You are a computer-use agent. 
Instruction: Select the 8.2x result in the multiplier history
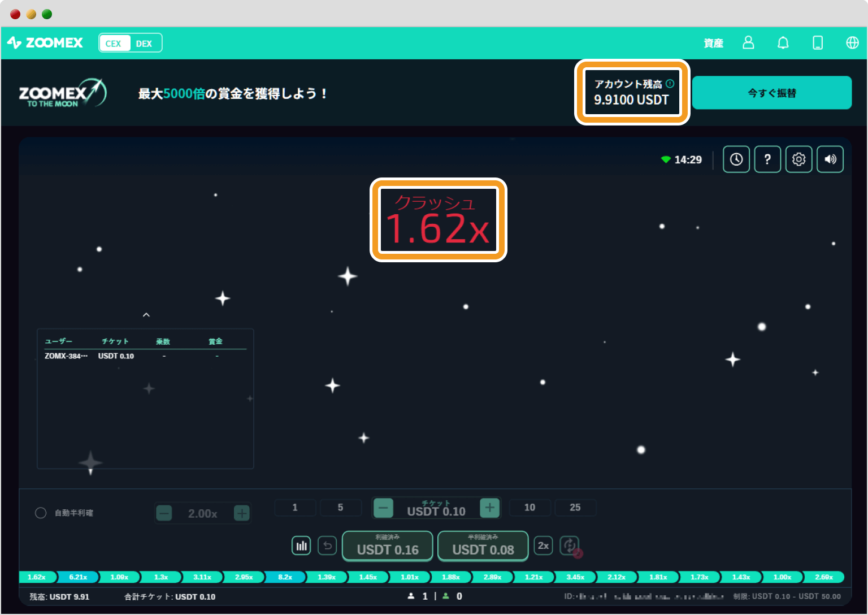tap(285, 577)
